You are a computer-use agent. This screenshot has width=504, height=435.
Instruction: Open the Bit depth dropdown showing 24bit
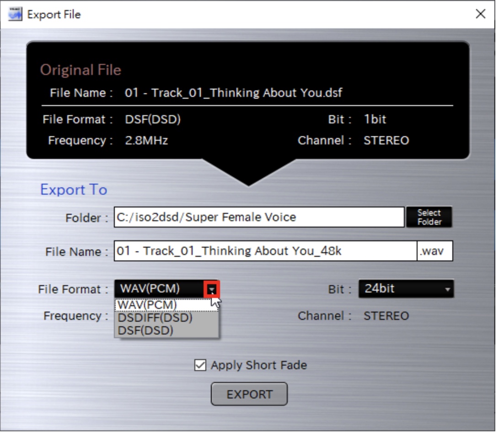pos(406,289)
